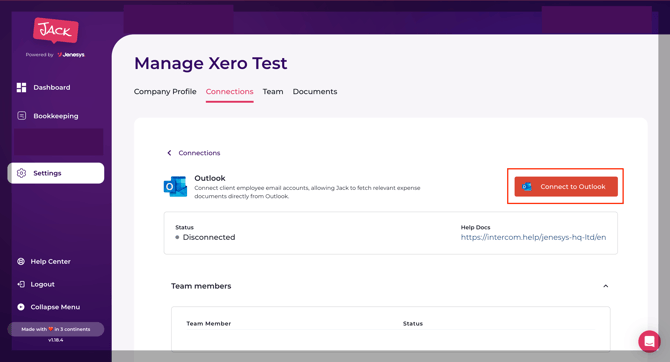Click the Made with love badge
Image resolution: width=670 pixels, height=362 pixels.
pyautogui.click(x=56, y=329)
